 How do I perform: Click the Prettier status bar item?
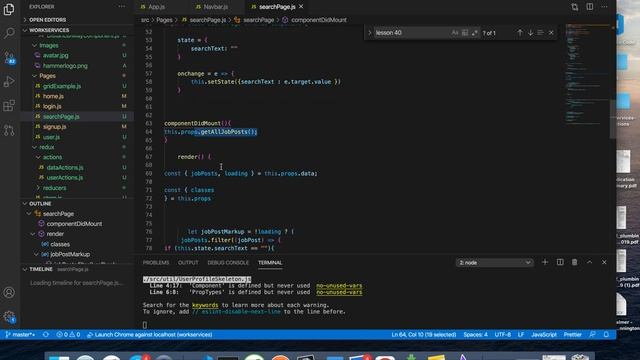coord(573,335)
